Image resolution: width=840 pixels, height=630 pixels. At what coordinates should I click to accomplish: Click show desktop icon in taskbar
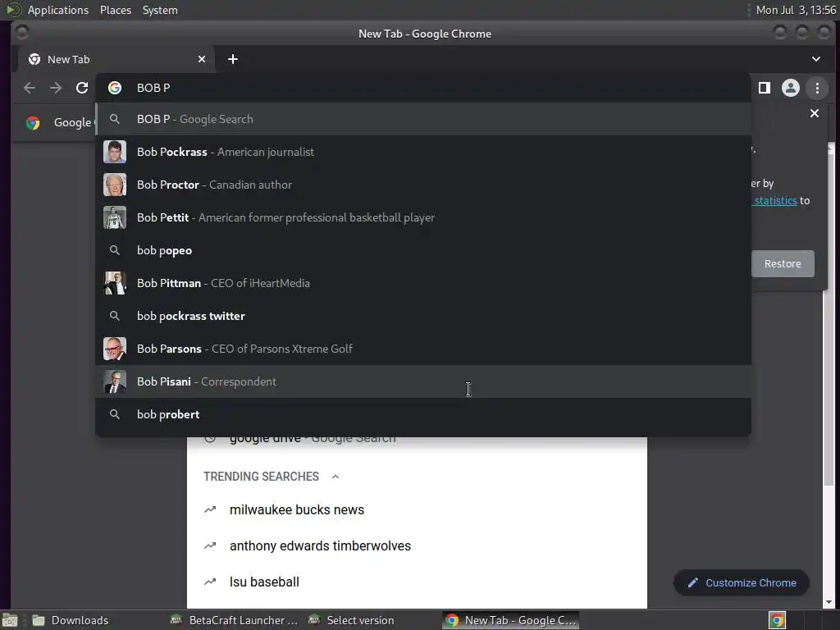pyautogui.click(x=10, y=620)
